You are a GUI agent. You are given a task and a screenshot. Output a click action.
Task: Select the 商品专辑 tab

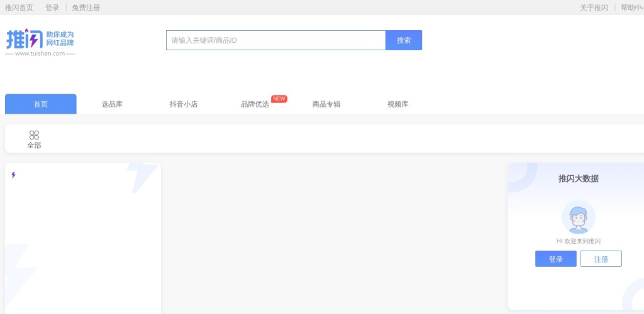point(326,104)
